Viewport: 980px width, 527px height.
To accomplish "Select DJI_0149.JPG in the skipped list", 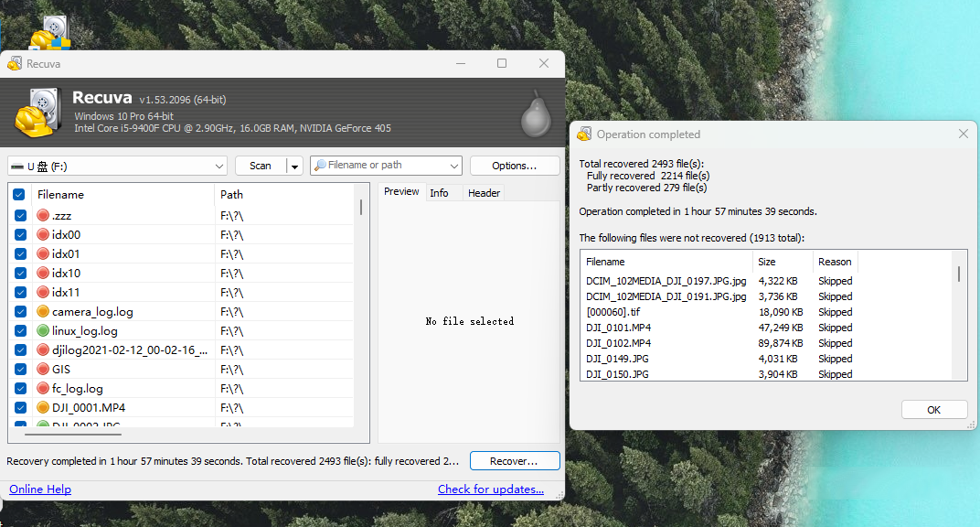I will [617, 359].
